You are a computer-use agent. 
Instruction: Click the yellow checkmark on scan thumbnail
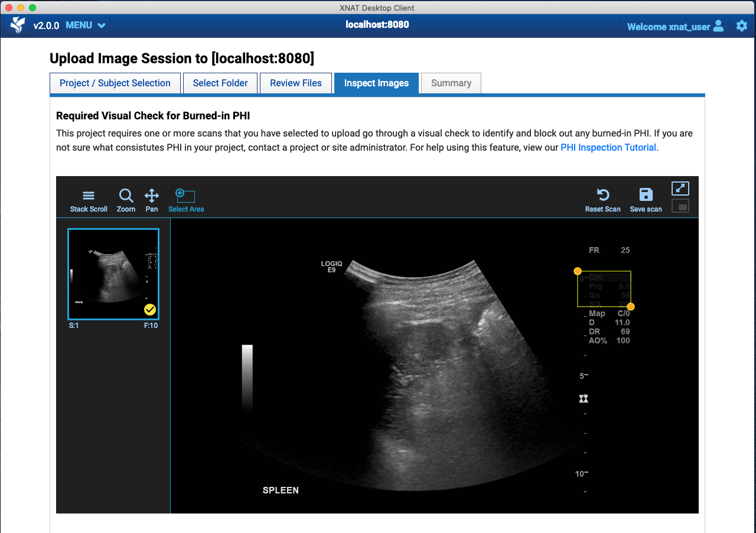coord(150,310)
